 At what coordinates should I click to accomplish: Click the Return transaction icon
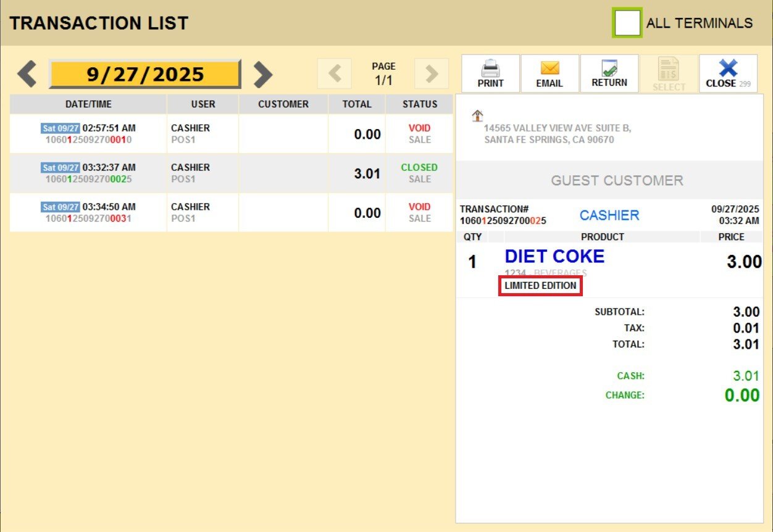coord(609,69)
